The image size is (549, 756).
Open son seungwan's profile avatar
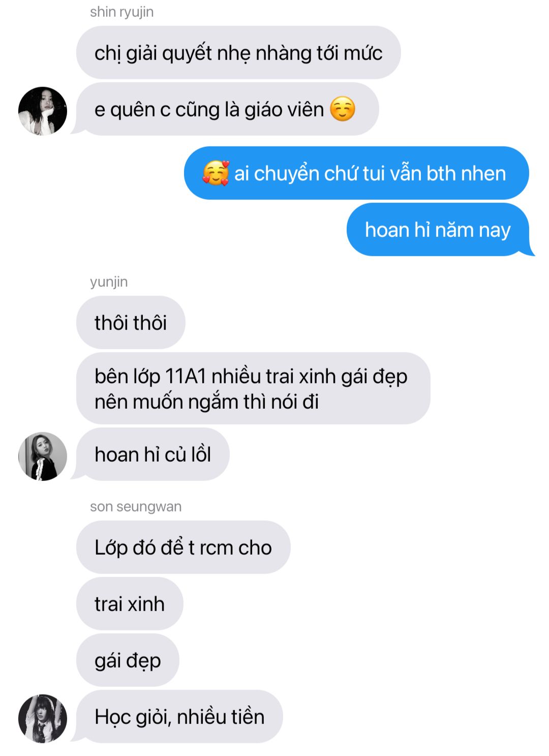coord(43,718)
